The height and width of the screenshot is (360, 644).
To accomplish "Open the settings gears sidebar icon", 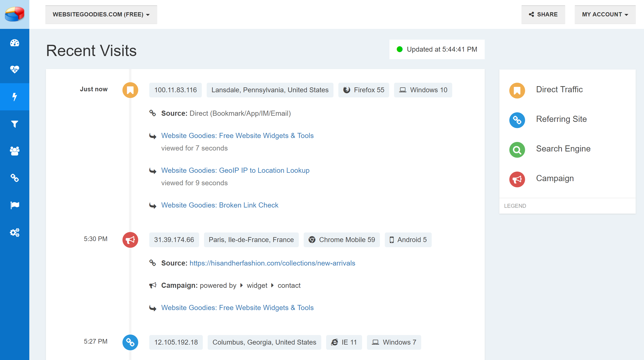I will 14,232.
